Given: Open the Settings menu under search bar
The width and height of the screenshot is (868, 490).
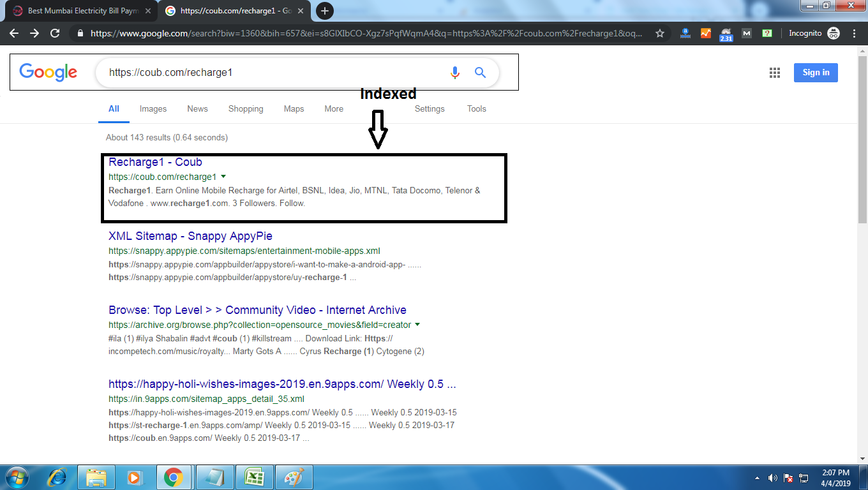Looking at the screenshot, I should (x=430, y=109).
